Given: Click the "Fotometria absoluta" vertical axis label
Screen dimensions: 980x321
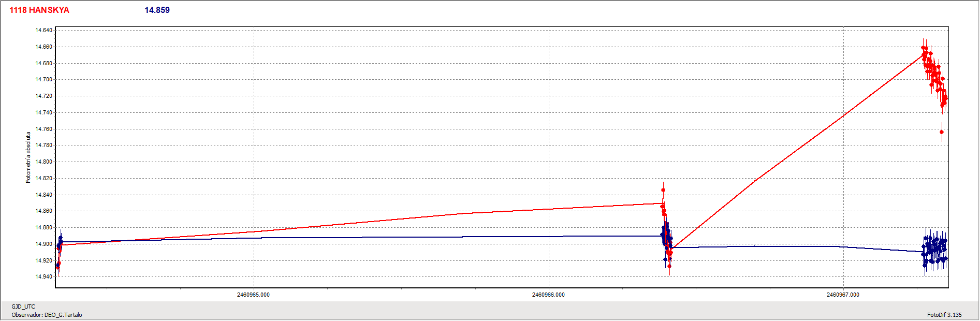Looking at the screenshot, I should pos(28,157).
